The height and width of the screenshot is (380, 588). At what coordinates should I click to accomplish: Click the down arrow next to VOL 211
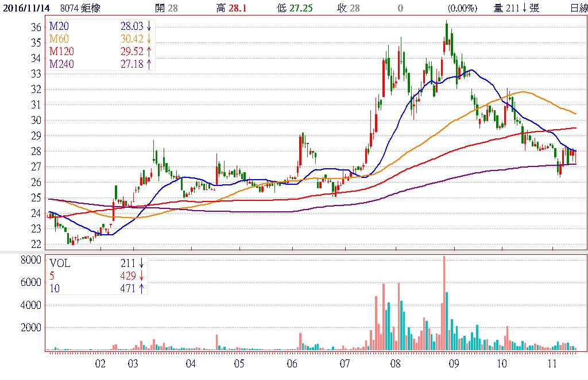(141, 264)
